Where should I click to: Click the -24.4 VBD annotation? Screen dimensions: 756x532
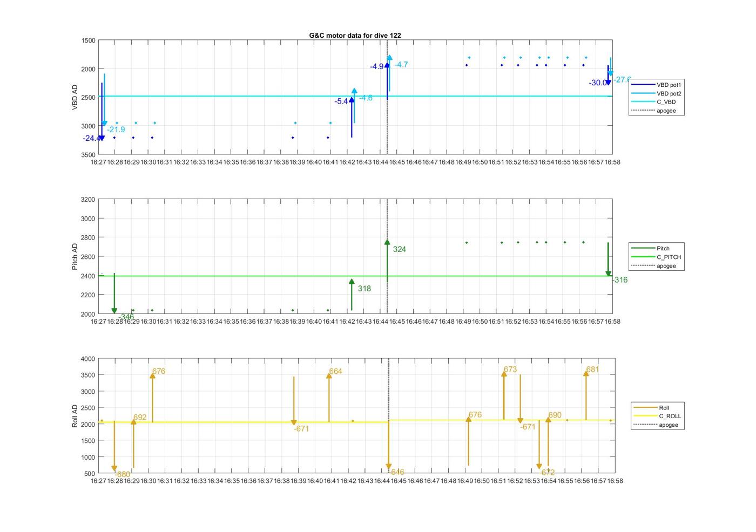pyautogui.click(x=91, y=139)
